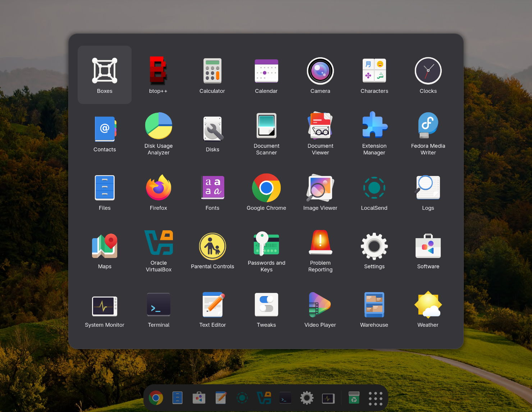The height and width of the screenshot is (412, 532).
Task: Open the Terminal from the dock
Action: coord(285,398)
